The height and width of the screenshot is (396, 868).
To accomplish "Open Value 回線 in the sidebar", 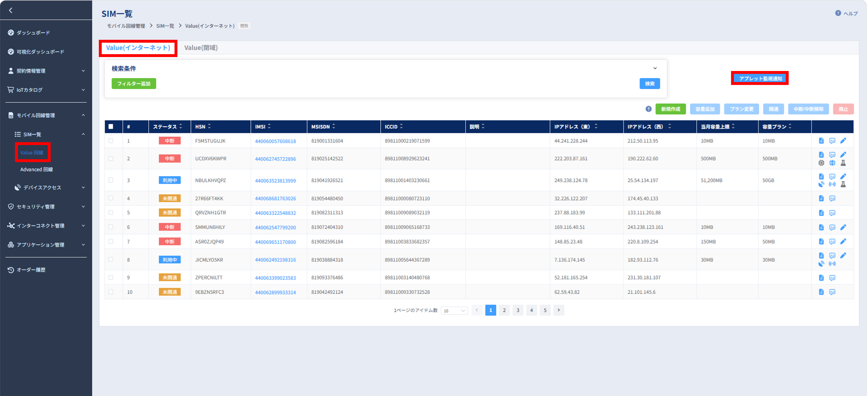I will [32, 153].
